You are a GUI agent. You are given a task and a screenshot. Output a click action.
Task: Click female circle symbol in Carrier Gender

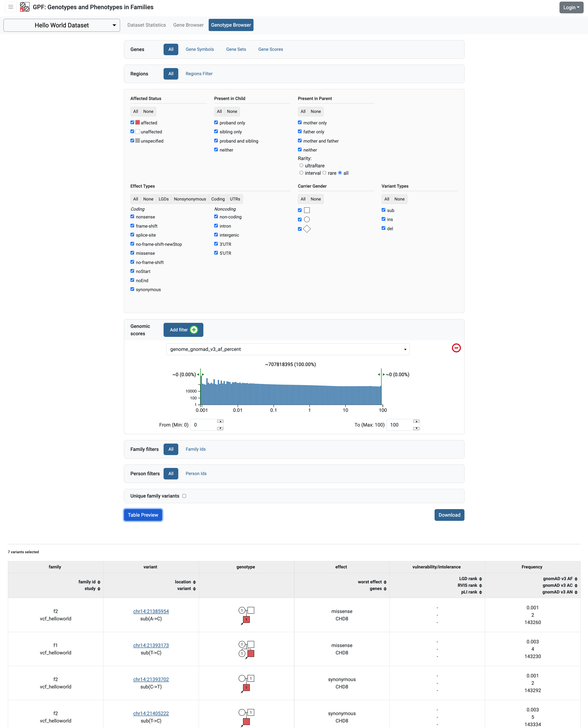pyautogui.click(x=307, y=219)
